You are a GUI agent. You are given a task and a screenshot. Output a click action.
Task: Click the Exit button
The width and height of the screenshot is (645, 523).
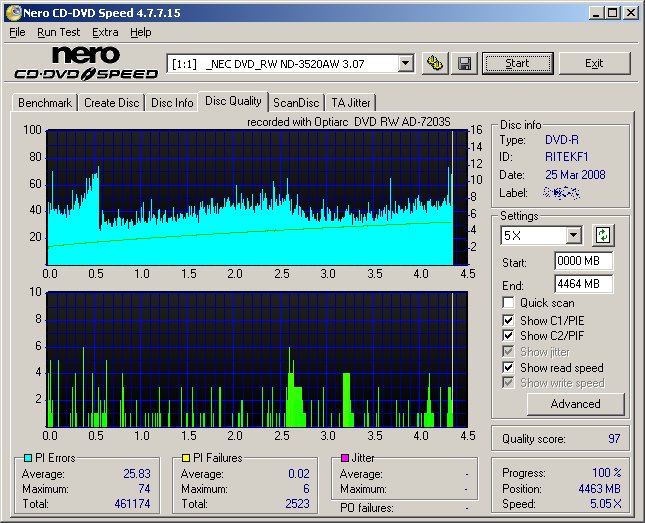tap(594, 63)
